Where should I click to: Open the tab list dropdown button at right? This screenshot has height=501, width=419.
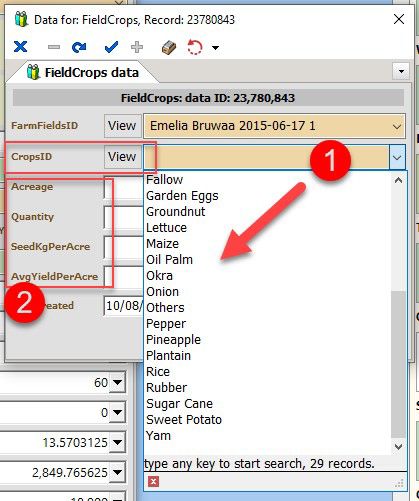pos(401,71)
